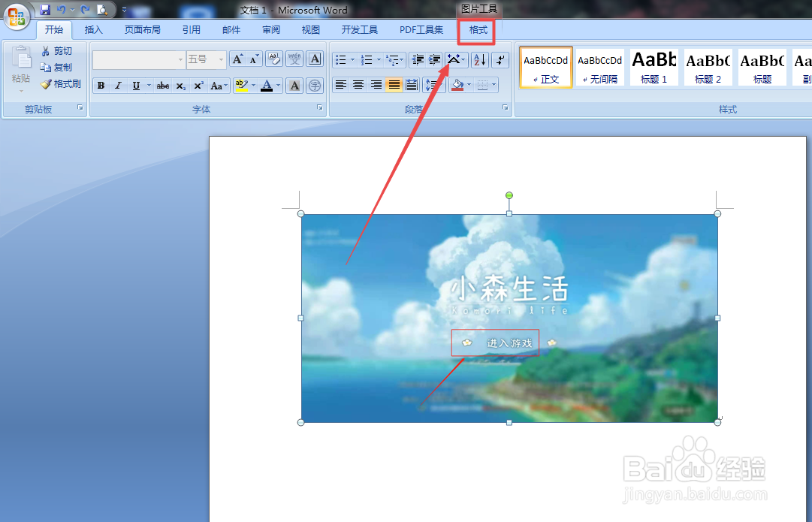Viewport: 812px width, 522px height.
Task: Open the undo history dropdown arrow
Action: (73, 9)
